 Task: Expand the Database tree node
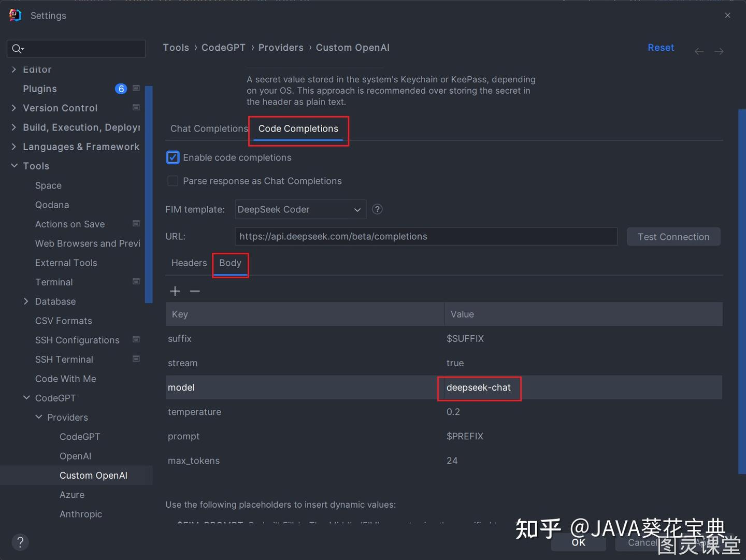[x=26, y=301]
